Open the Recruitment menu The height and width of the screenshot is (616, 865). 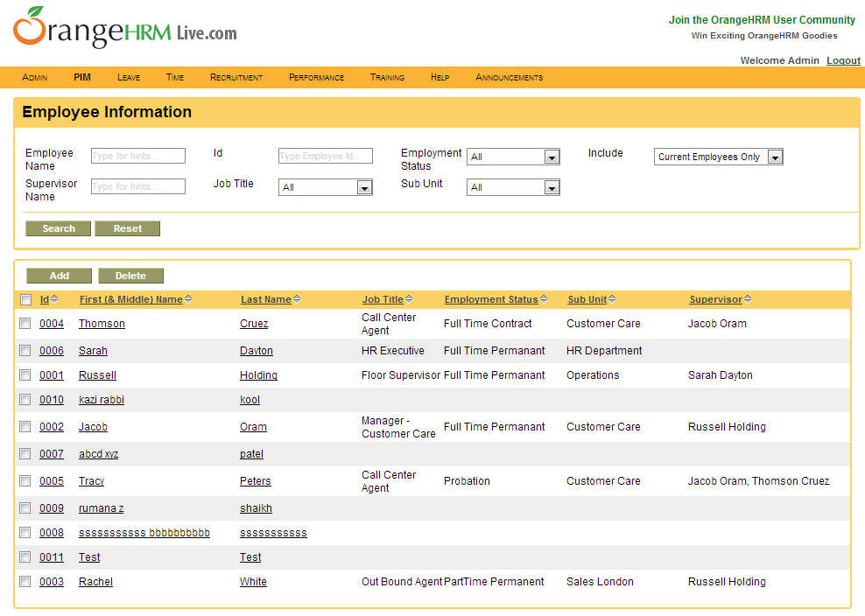pos(236,77)
